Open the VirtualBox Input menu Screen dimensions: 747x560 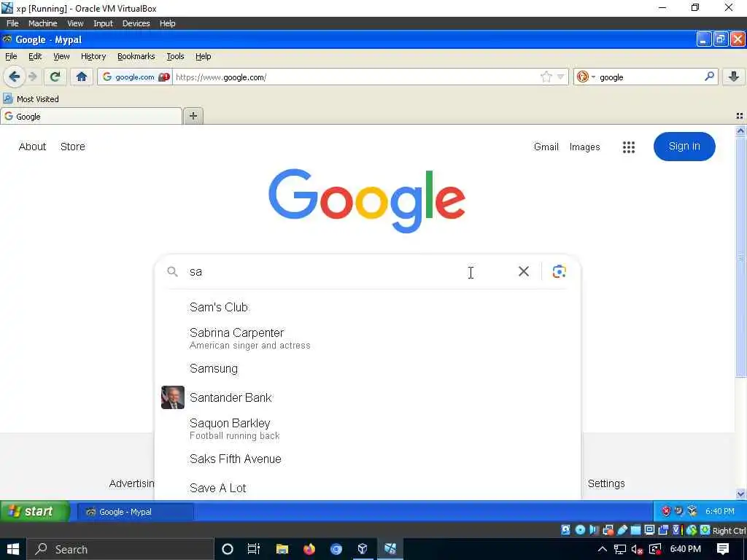(x=103, y=23)
